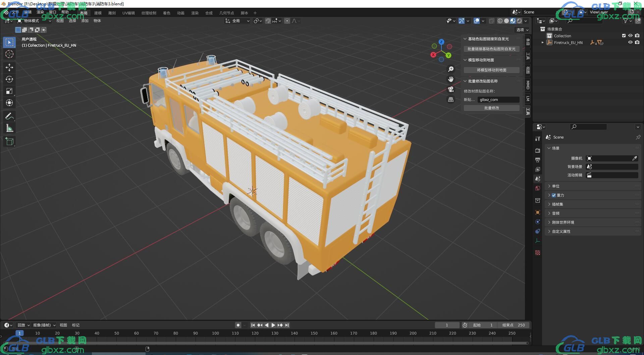
Task: Select the 3D Cursor tool
Action: pyautogui.click(x=9, y=54)
